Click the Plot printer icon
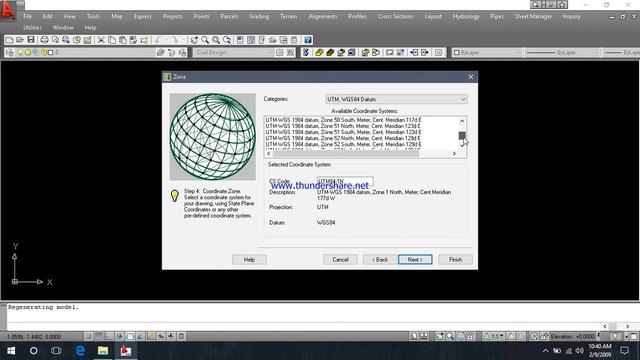The height and width of the screenshot is (360, 640). (x=44, y=40)
